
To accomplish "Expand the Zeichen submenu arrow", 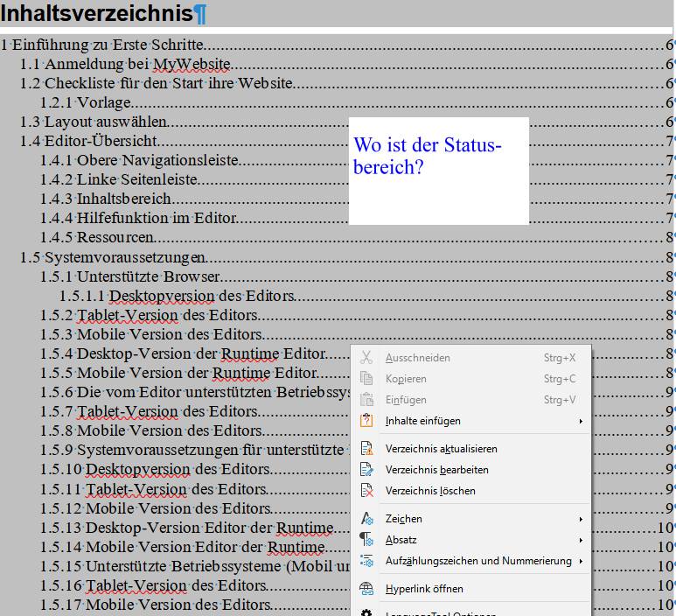I will pyautogui.click(x=581, y=519).
